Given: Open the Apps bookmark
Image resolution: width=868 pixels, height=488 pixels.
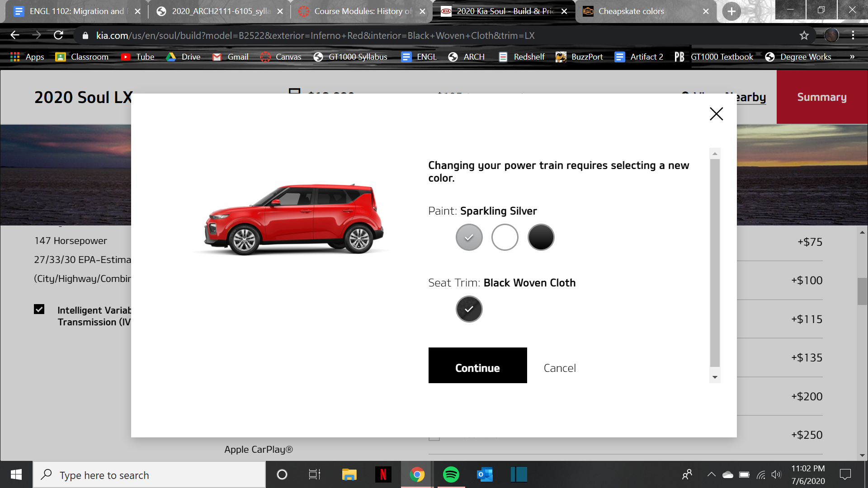Looking at the screenshot, I should 27,57.
